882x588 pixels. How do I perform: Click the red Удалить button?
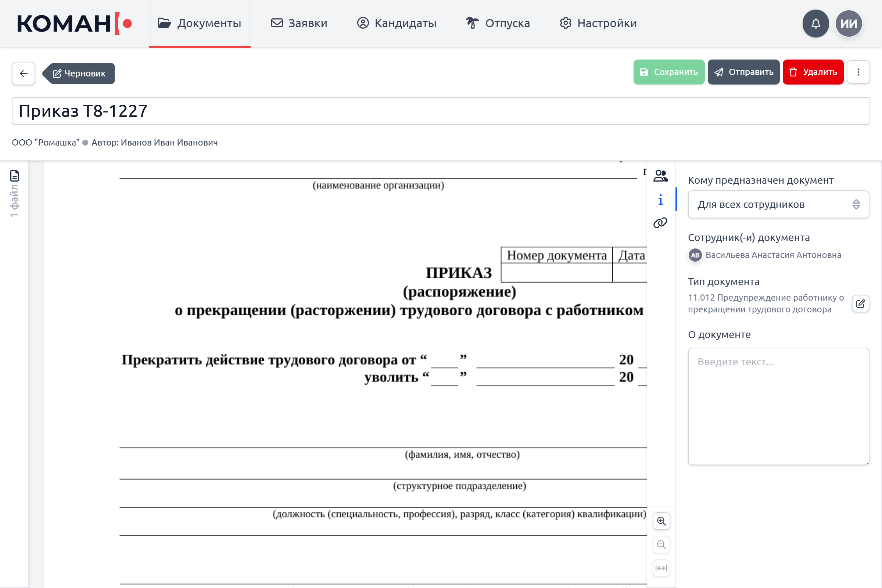813,72
